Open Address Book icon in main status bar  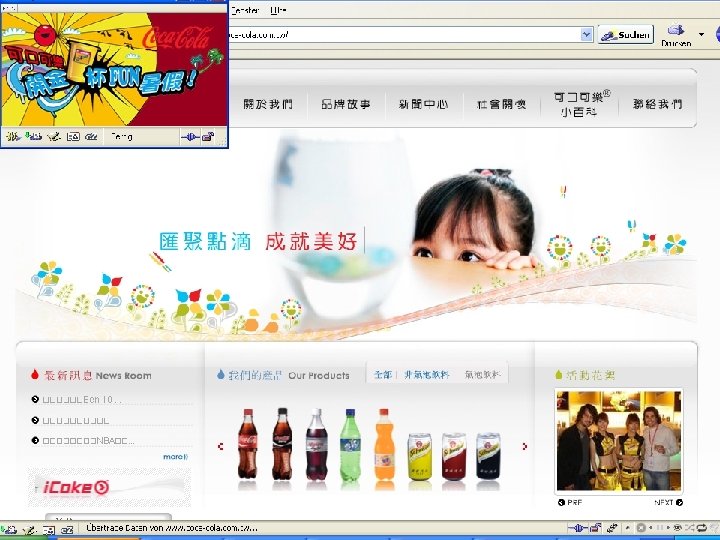pyautogui.click(x=49, y=529)
